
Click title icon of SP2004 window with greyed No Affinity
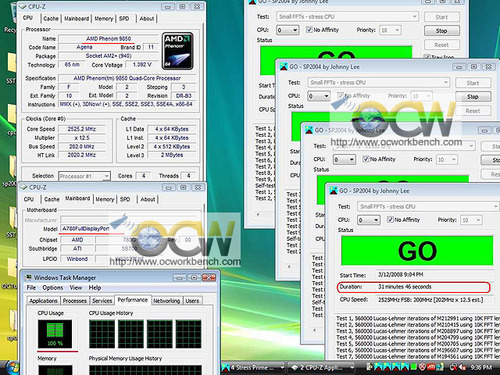click(x=283, y=67)
